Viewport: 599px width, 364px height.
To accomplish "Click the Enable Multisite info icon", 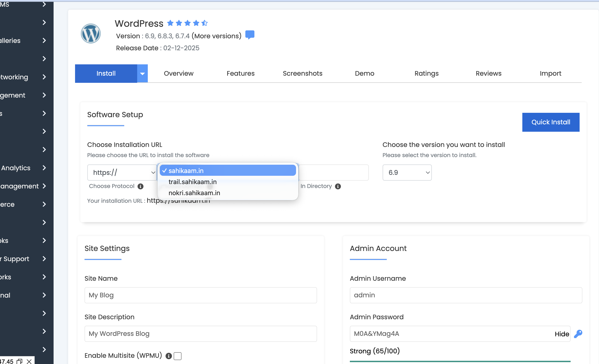I will 169,356.
